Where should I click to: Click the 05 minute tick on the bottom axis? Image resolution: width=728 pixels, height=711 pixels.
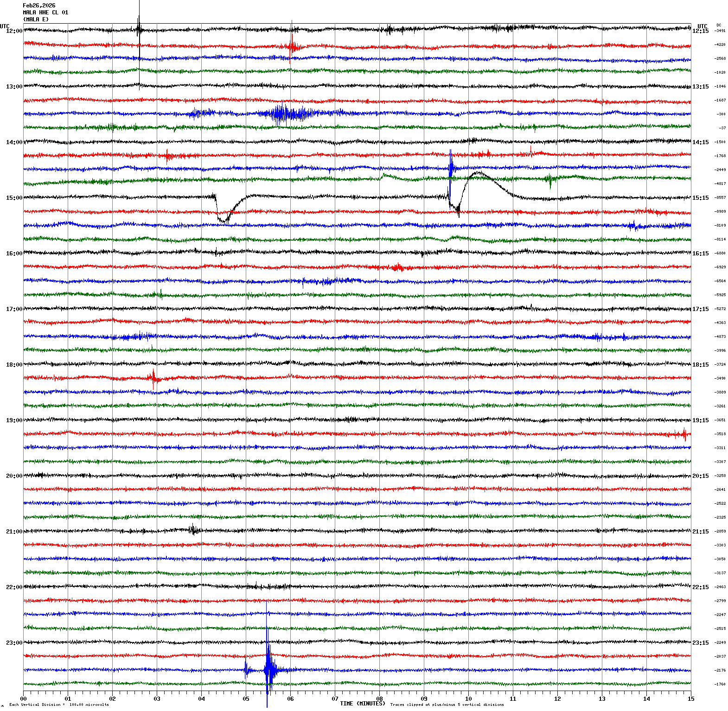coord(246,699)
